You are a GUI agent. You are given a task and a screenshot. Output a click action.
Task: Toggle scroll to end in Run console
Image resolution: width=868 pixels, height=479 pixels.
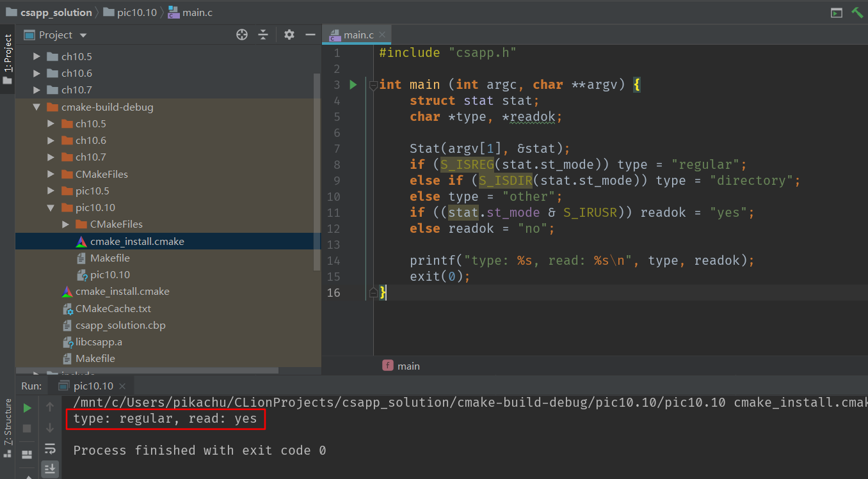[x=50, y=469]
